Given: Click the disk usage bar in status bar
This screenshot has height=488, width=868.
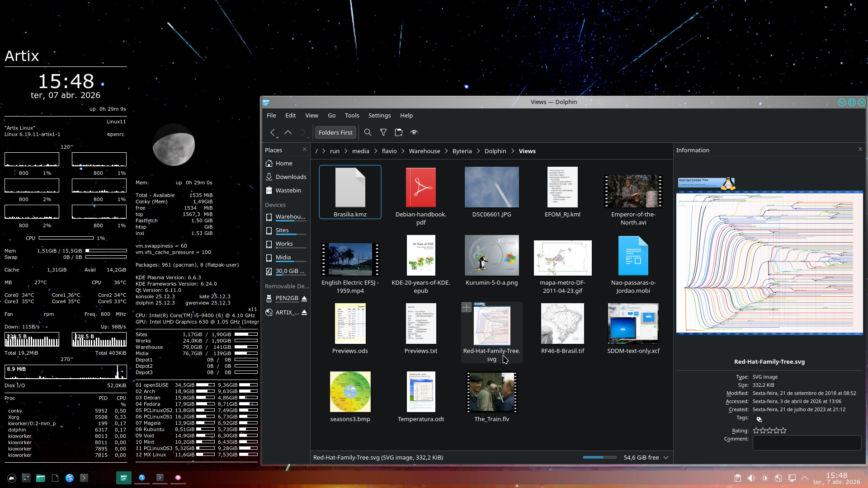Looking at the screenshot, I should [600, 457].
